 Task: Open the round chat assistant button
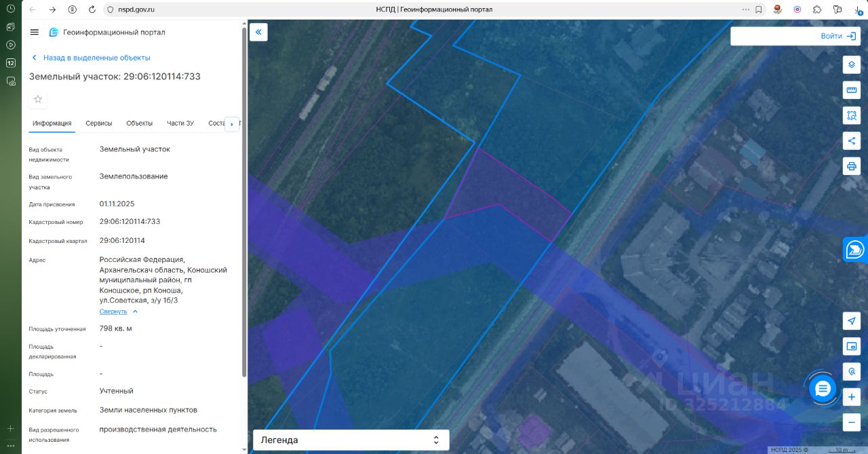823,388
